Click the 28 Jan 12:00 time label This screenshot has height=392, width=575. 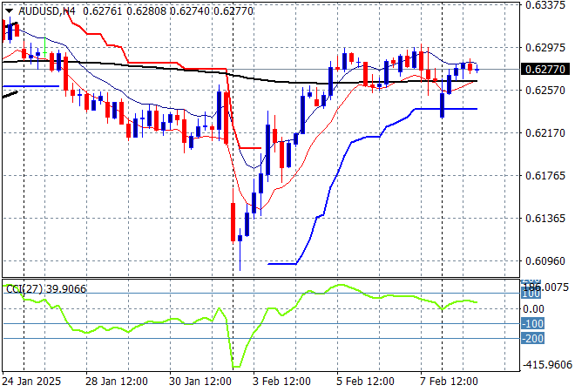pos(117,382)
